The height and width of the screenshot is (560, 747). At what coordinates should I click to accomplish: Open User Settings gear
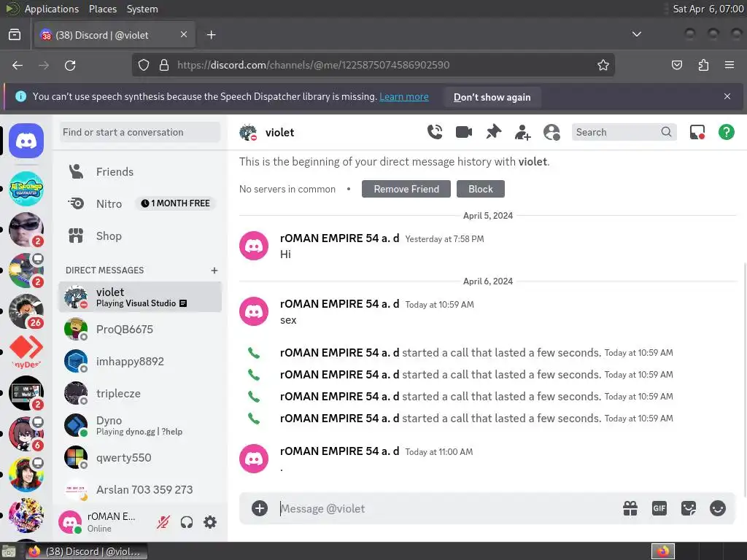pos(210,522)
